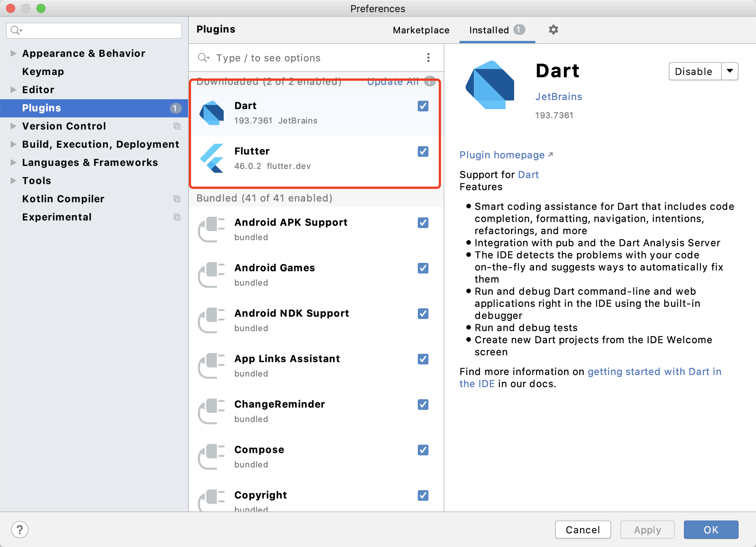The height and width of the screenshot is (547, 756).
Task: Switch to the Marketplace tab
Action: [421, 30]
